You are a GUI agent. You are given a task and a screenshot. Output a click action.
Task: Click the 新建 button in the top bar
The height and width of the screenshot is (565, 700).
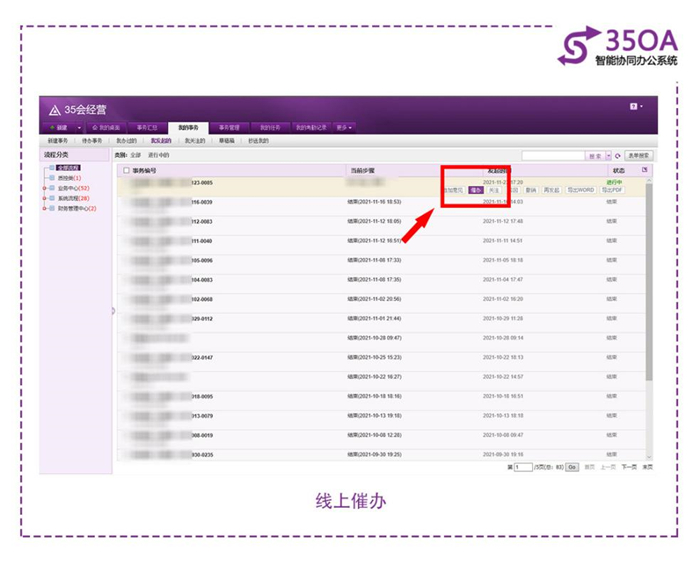click(59, 128)
